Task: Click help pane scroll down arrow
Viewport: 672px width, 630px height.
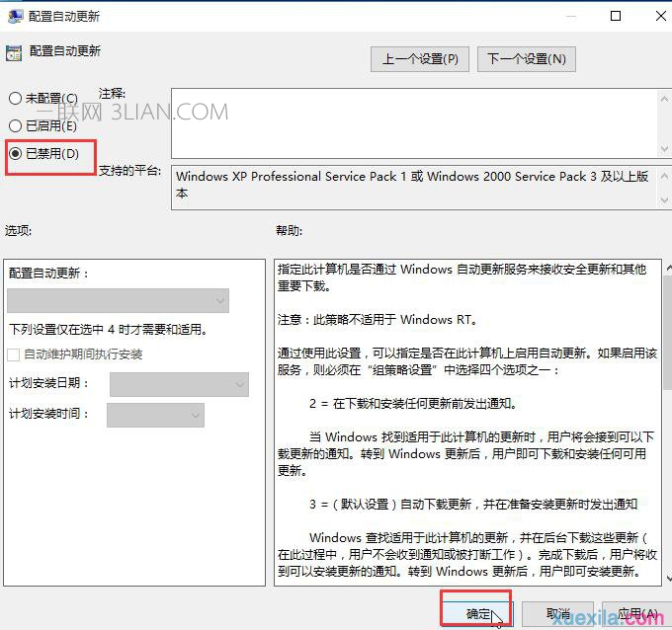Action: coord(668,579)
